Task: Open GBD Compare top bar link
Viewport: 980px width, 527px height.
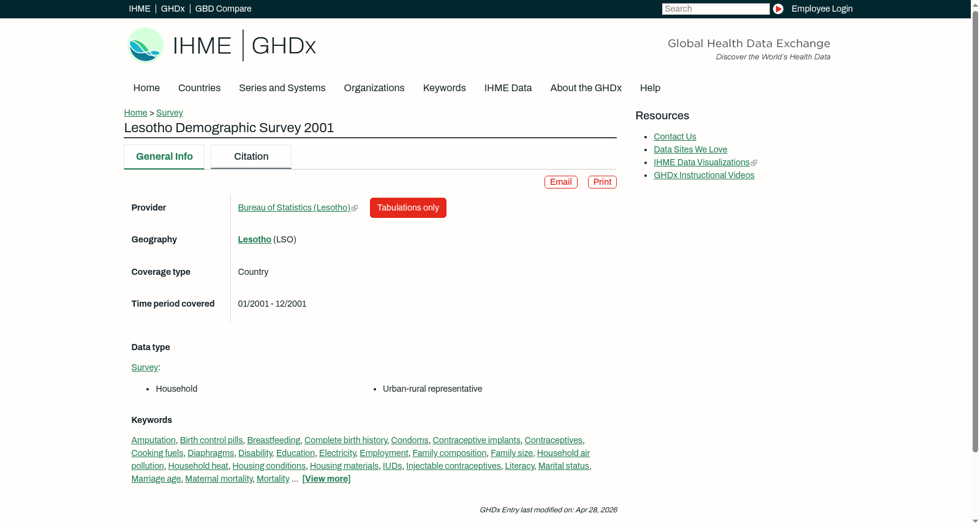Action: pyautogui.click(x=224, y=9)
